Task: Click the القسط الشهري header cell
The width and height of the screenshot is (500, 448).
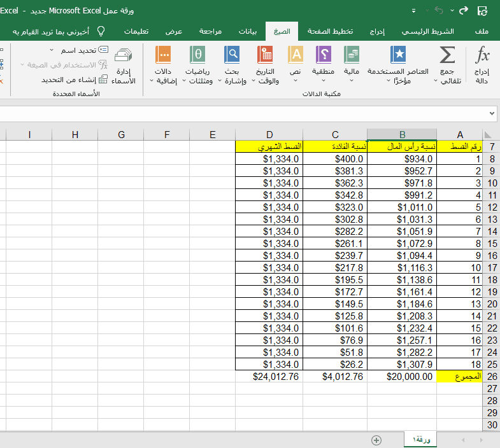Action: coord(269,146)
